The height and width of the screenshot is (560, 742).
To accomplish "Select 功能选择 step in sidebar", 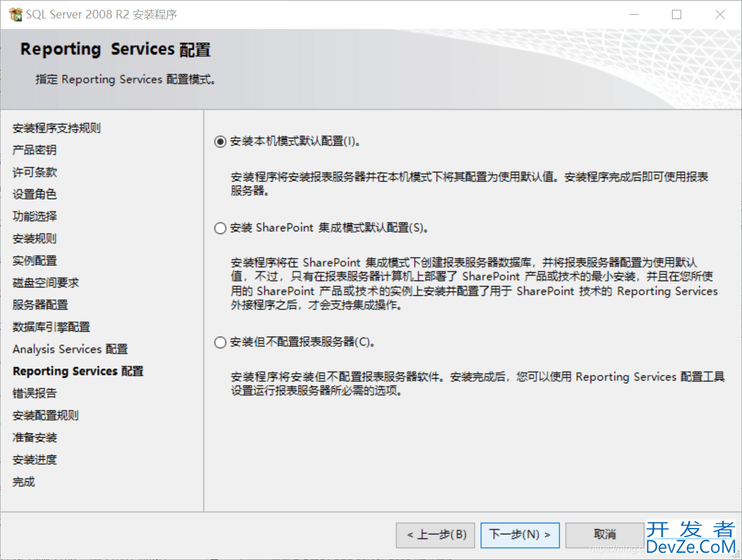I will (34, 217).
